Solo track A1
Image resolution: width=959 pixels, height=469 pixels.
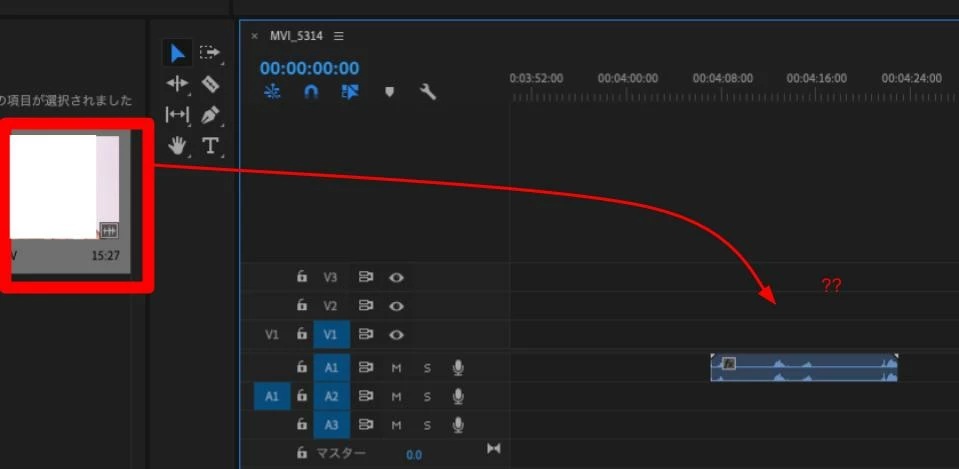(428, 367)
